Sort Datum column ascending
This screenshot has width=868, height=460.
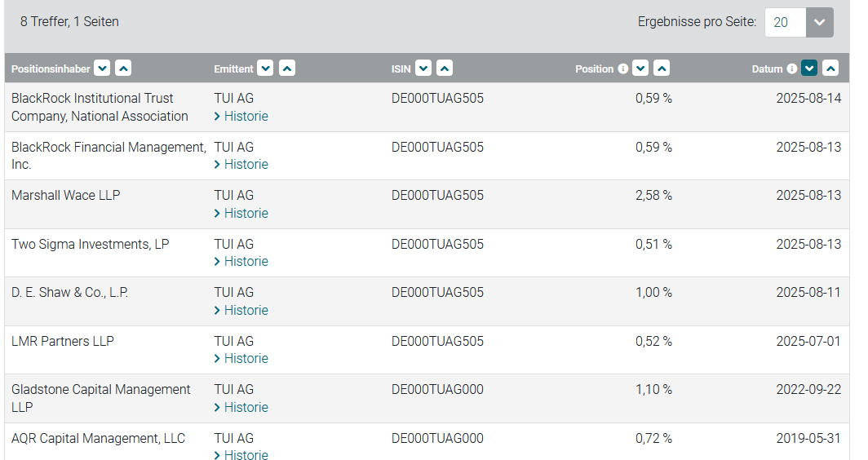coord(830,69)
